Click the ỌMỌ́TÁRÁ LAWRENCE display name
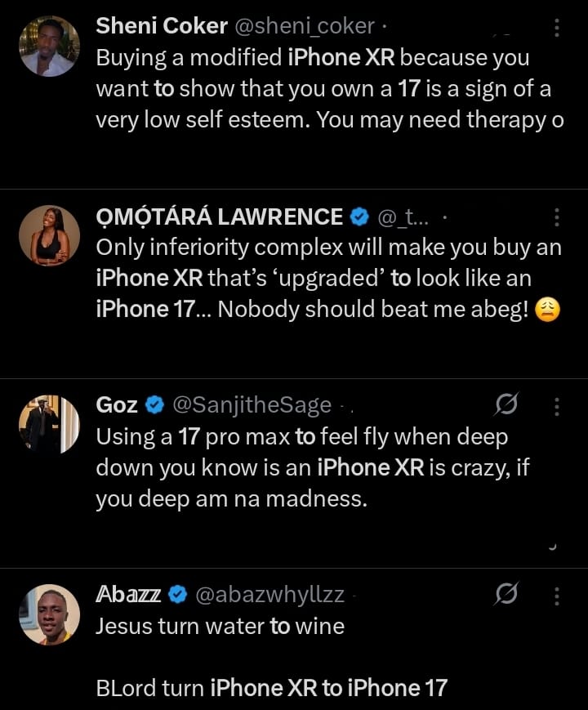588x710 pixels. (219, 217)
